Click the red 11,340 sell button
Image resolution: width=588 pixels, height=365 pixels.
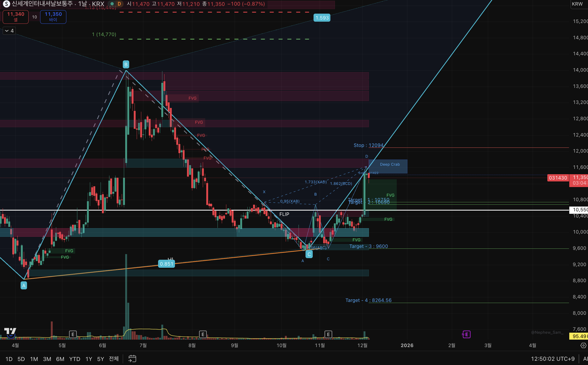(16, 17)
